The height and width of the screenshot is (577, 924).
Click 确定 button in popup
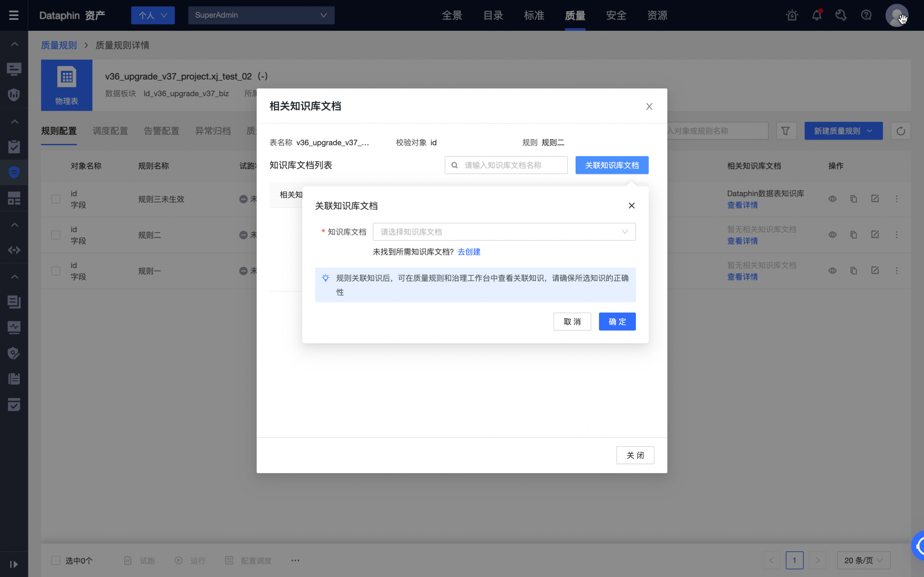[617, 321]
